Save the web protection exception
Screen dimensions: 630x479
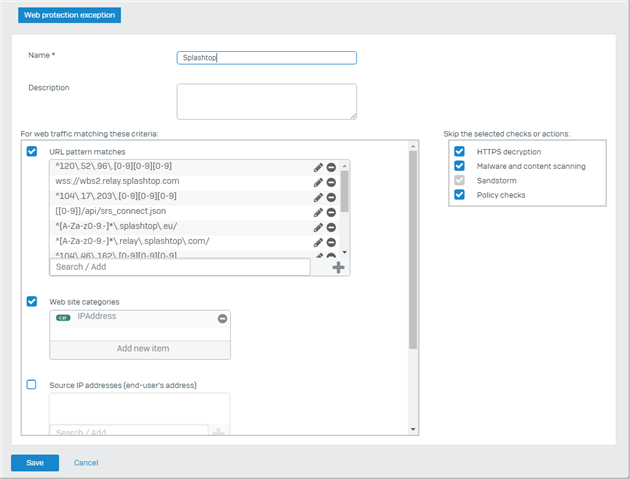tap(35, 463)
